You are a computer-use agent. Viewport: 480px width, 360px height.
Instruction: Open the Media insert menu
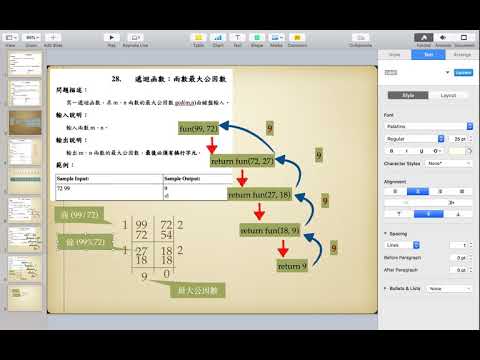pos(276,38)
